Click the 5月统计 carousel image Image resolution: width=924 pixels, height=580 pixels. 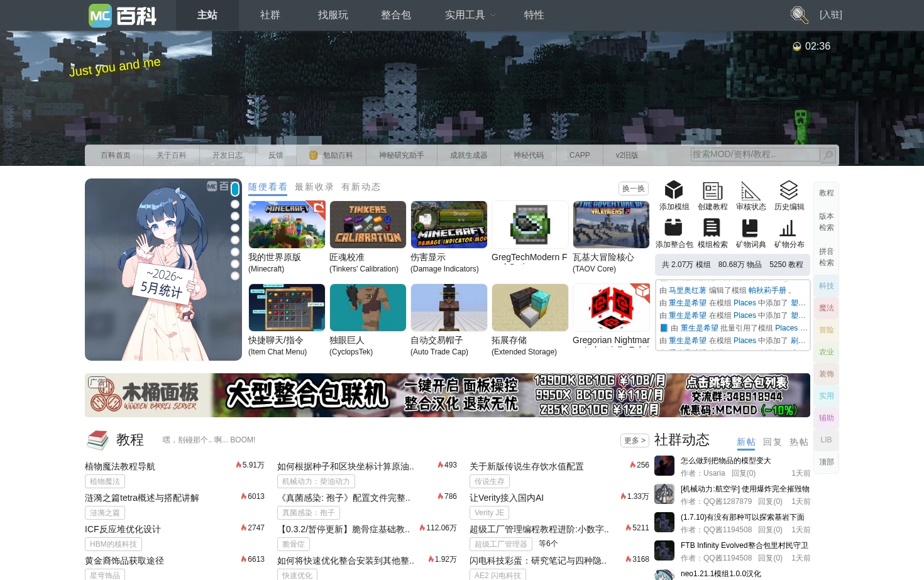click(163, 270)
